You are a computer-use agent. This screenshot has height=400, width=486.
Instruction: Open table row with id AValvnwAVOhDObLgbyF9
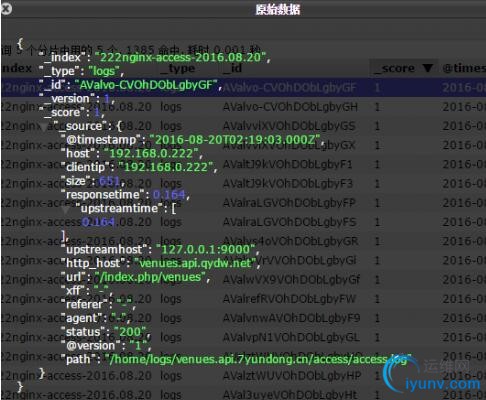tap(243, 318)
